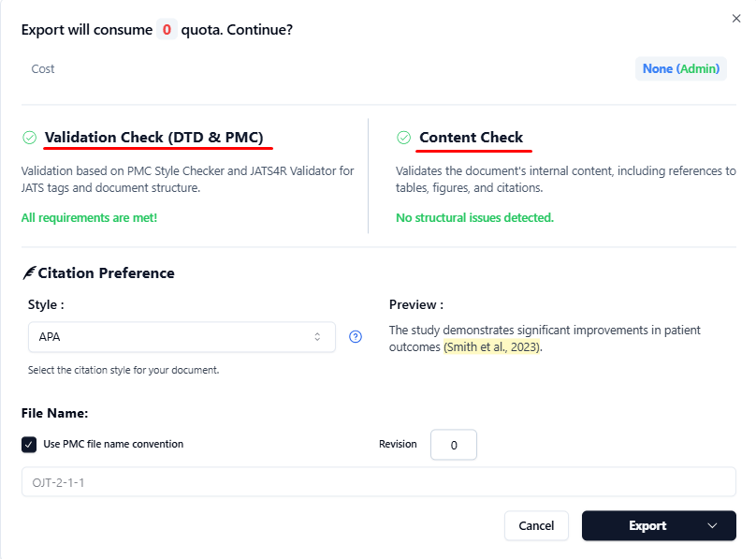Click the Revision number field
This screenshot has width=756, height=559.
[454, 445]
